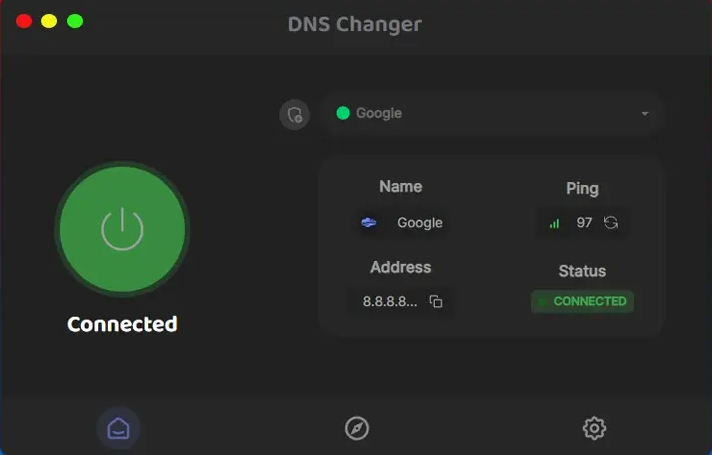Toggle the green power connection button
The width and height of the screenshot is (712, 455).
pos(122,229)
